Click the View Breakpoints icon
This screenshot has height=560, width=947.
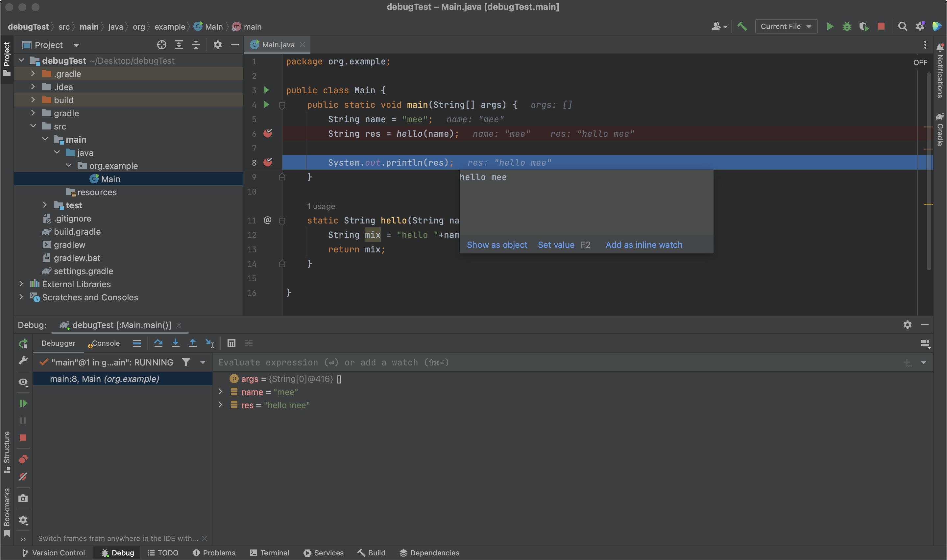(23, 459)
